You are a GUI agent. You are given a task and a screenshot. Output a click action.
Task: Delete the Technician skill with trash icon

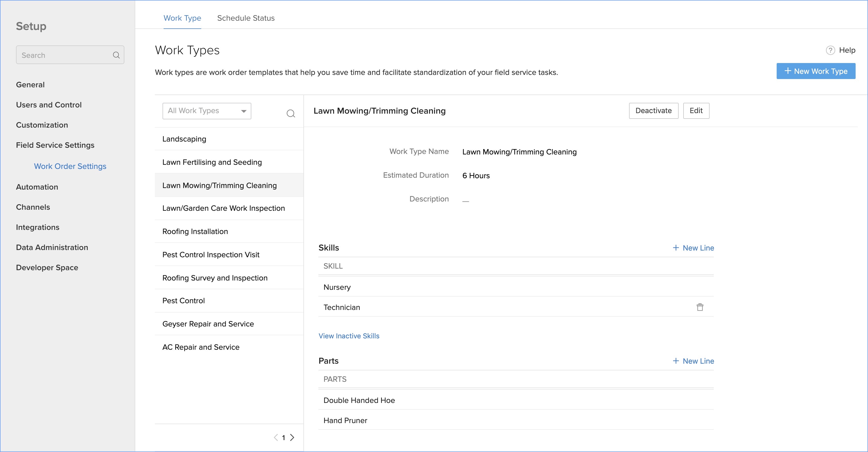(700, 307)
